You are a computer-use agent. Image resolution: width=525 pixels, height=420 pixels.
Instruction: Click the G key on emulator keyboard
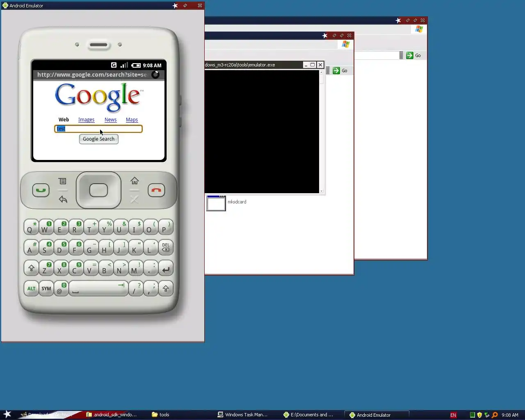(91, 248)
